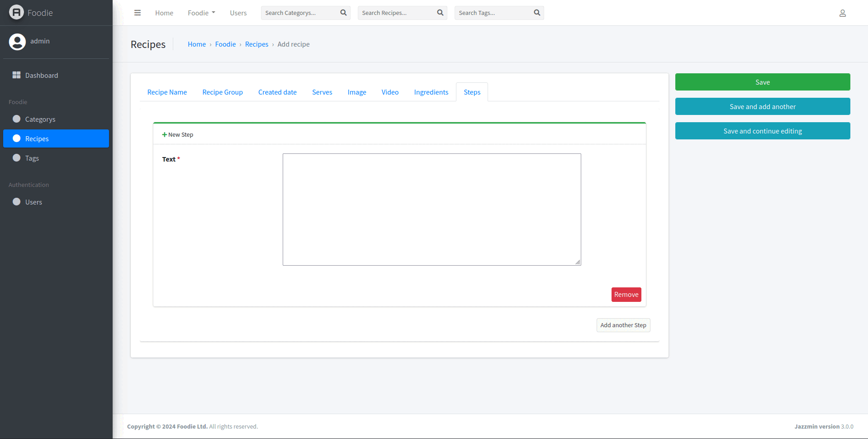868x439 pixels.
Task: Open Tags in the sidebar
Action: [56, 158]
